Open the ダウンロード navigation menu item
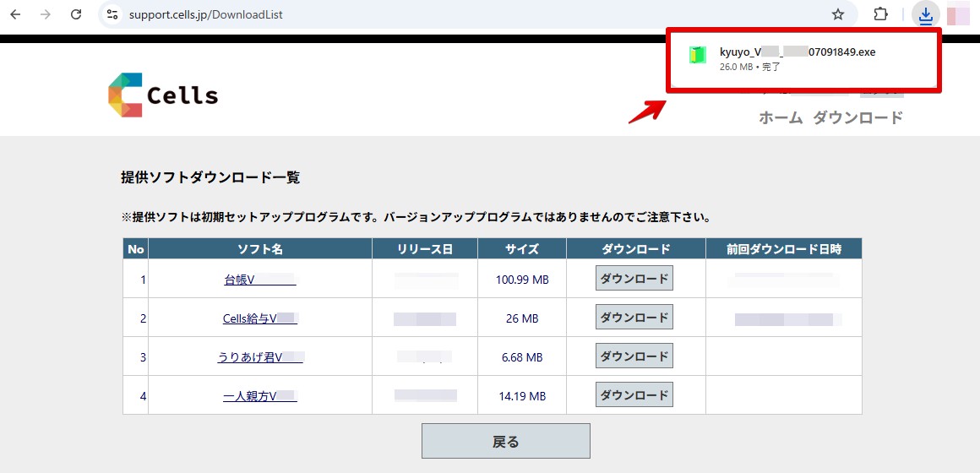The height and width of the screenshot is (473, 980). click(857, 118)
